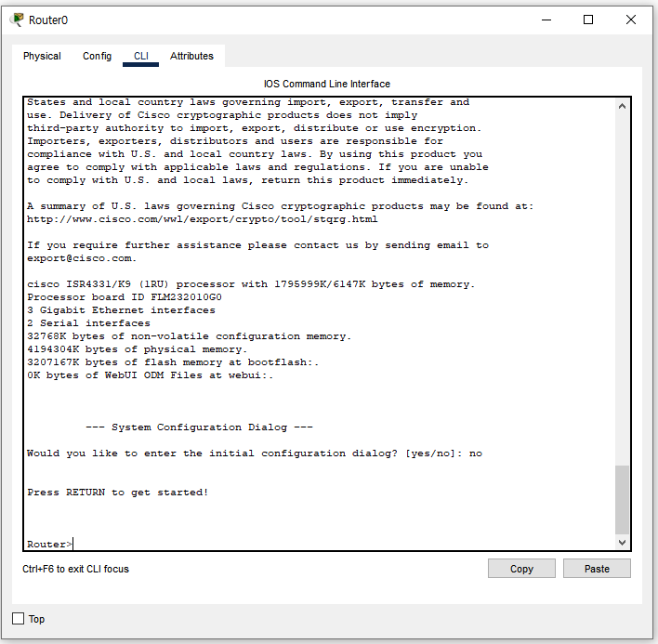Click the export@cisco.com text
The image size is (658, 644).
tap(82, 258)
